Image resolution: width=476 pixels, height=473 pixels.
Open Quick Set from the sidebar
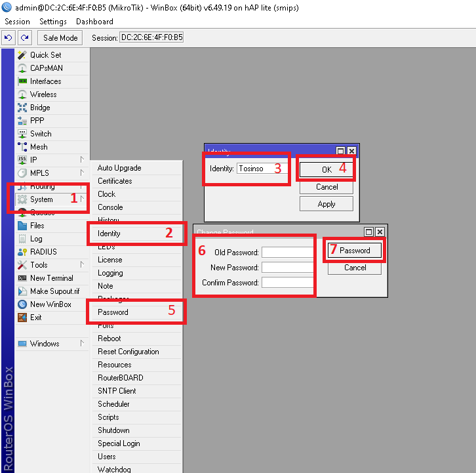(45, 55)
